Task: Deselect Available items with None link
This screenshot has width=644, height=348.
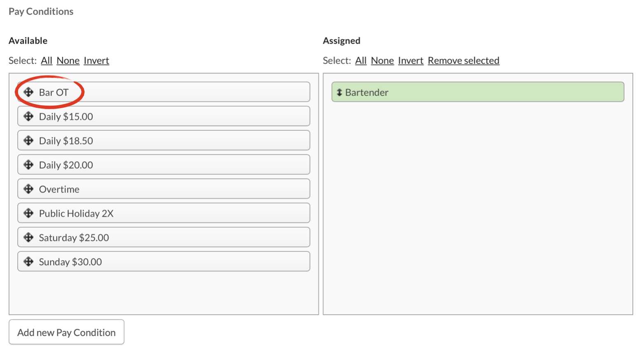Action: (68, 61)
